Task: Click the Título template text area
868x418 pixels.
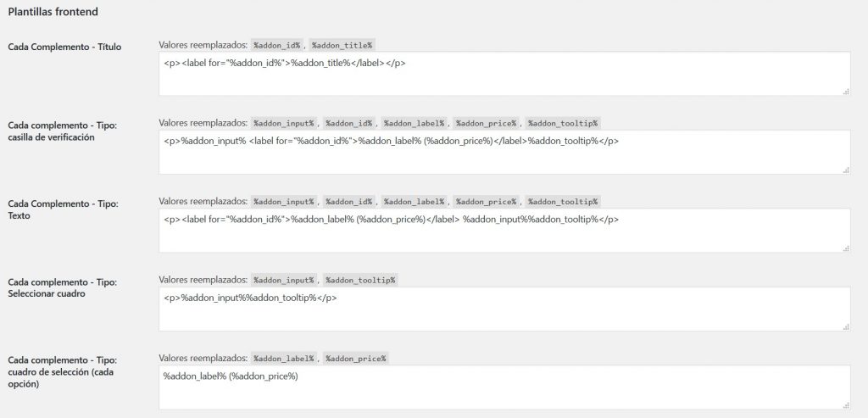Action: tap(504, 74)
